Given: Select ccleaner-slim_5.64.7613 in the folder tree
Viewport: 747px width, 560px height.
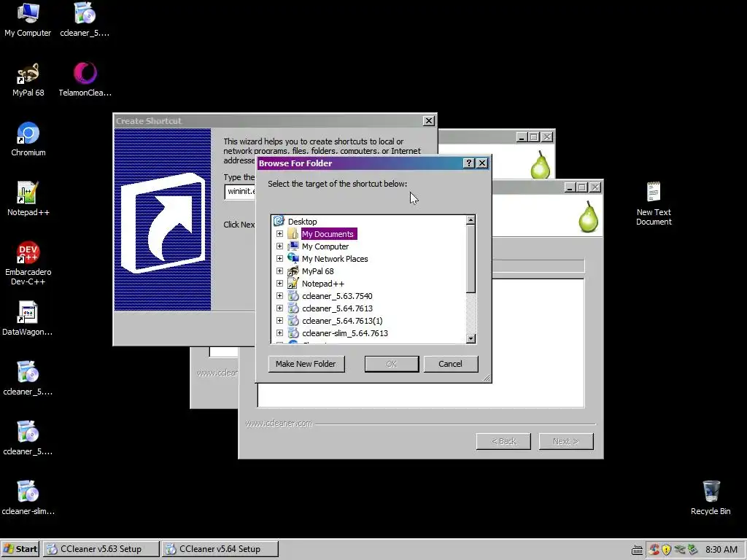Looking at the screenshot, I should click(x=345, y=332).
